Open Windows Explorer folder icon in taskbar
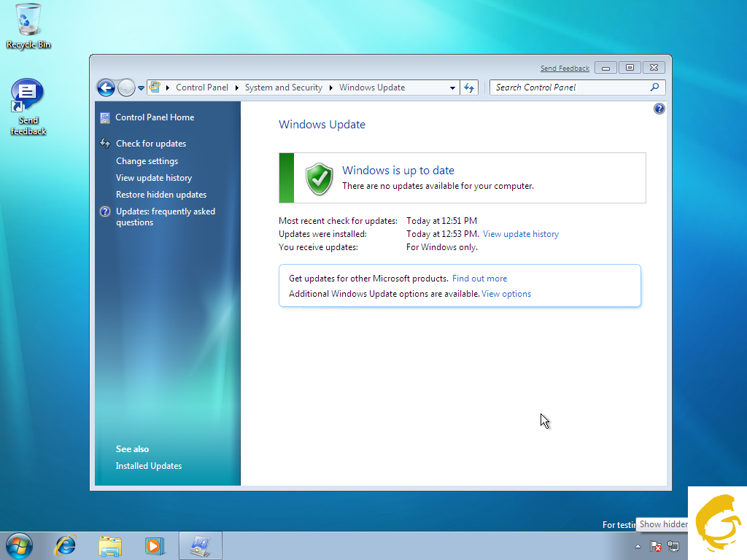 point(110,545)
